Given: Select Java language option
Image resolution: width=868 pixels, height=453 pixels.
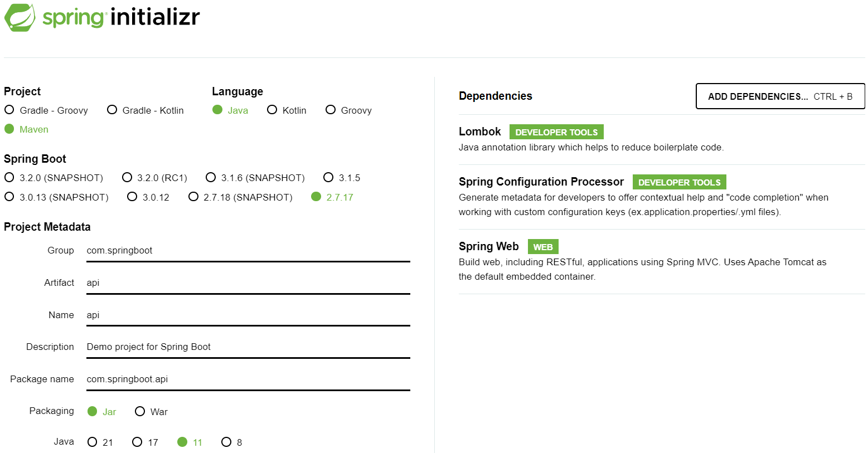Looking at the screenshot, I should point(230,110).
